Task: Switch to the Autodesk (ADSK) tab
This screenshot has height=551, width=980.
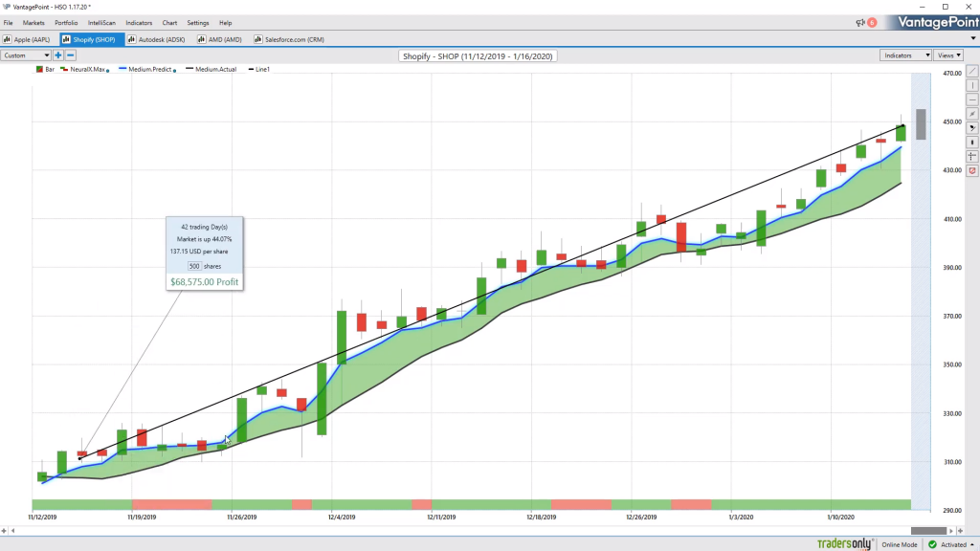Action: 156,39
